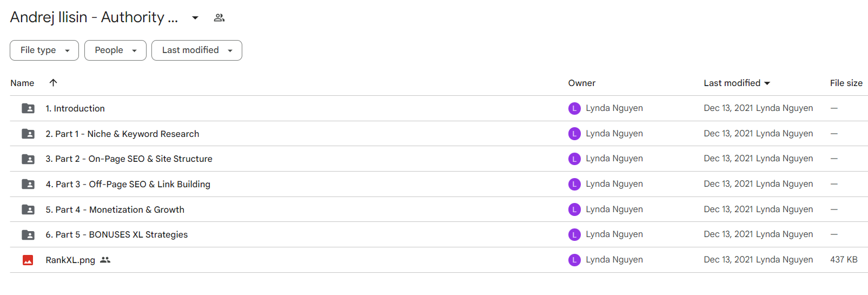Click the Name column header
The image size is (868, 295).
tap(22, 83)
